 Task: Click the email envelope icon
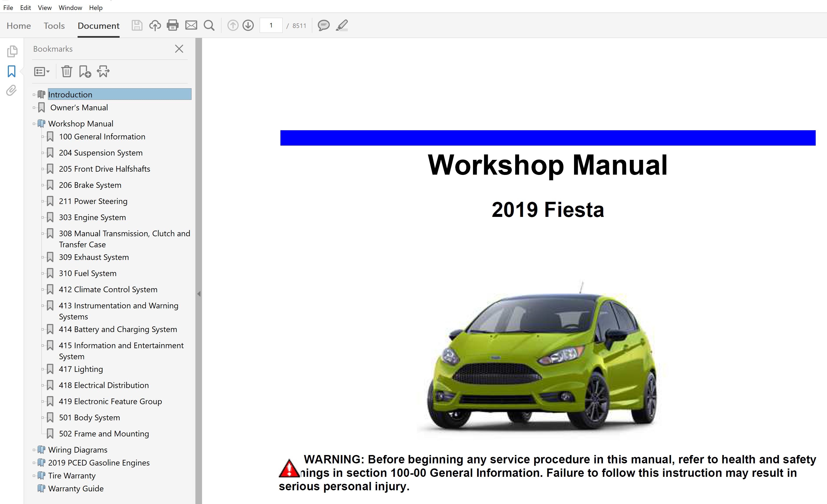point(191,26)
